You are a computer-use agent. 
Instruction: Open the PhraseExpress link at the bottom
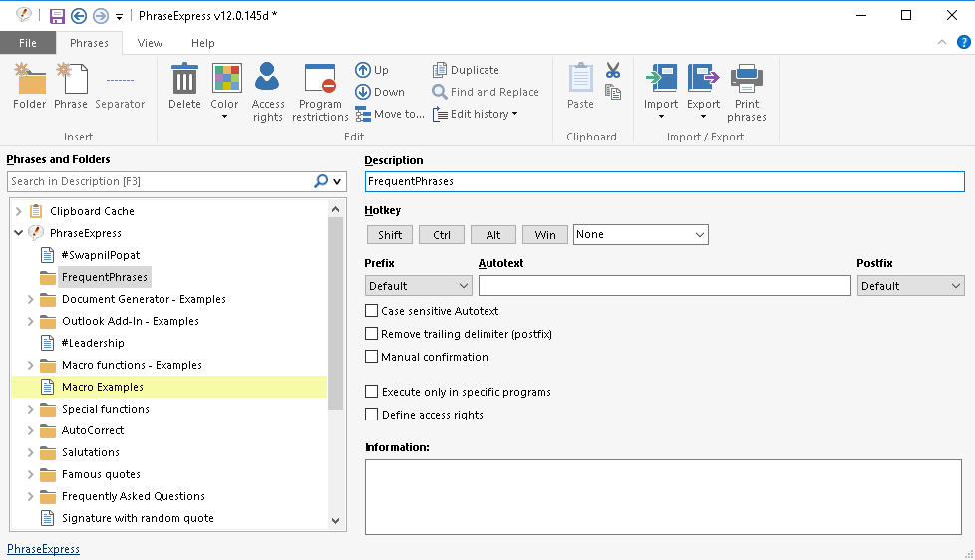point(43,549)
